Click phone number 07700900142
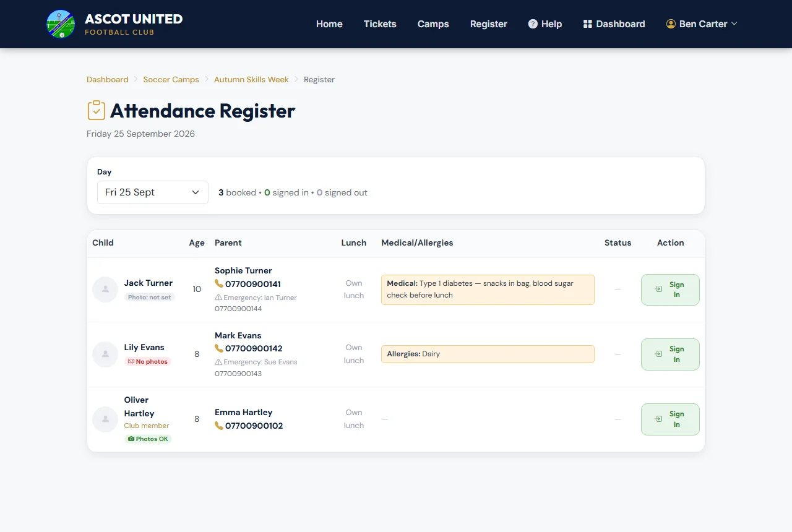The width and height of the screenshot is (792, 532). click(254, 348)
